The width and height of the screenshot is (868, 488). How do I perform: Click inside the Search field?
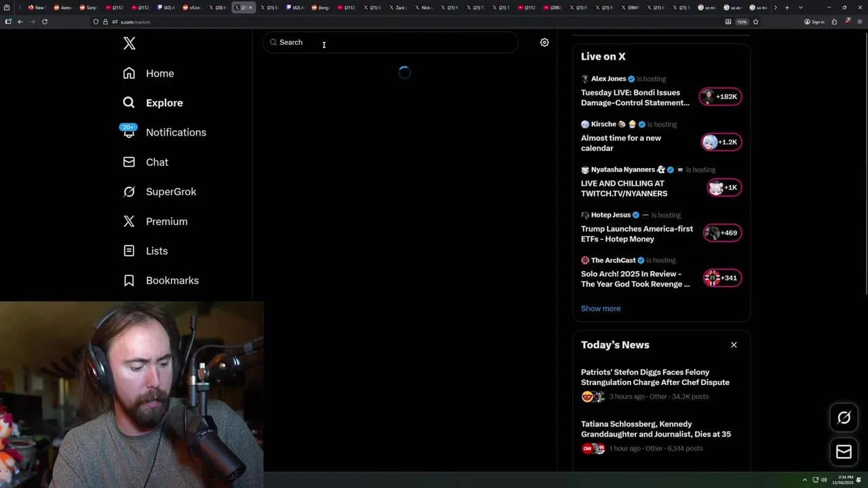[x=391, y=42]
